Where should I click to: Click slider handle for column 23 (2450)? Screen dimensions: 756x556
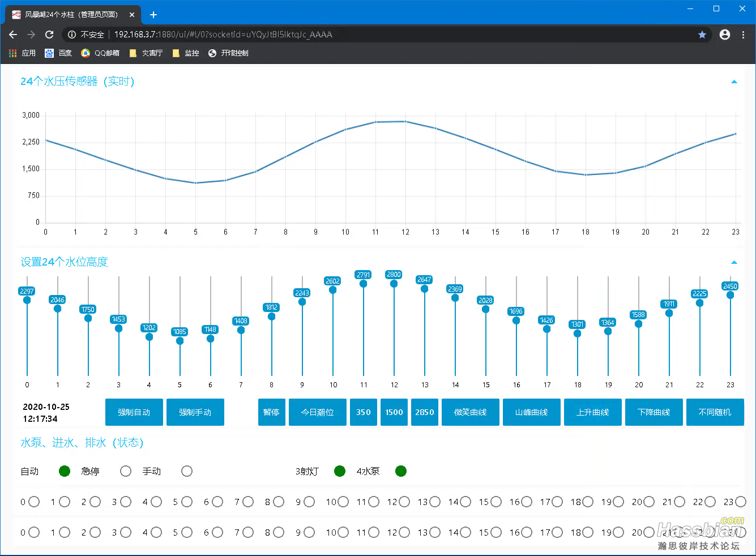pyautogui.click(x=731, y=295)
